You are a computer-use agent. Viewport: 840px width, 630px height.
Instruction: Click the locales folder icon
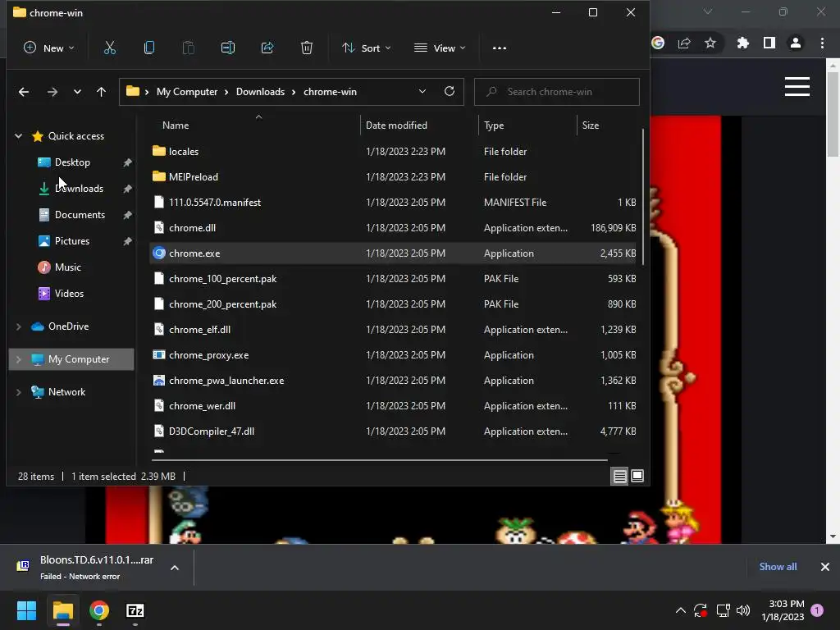158,151
